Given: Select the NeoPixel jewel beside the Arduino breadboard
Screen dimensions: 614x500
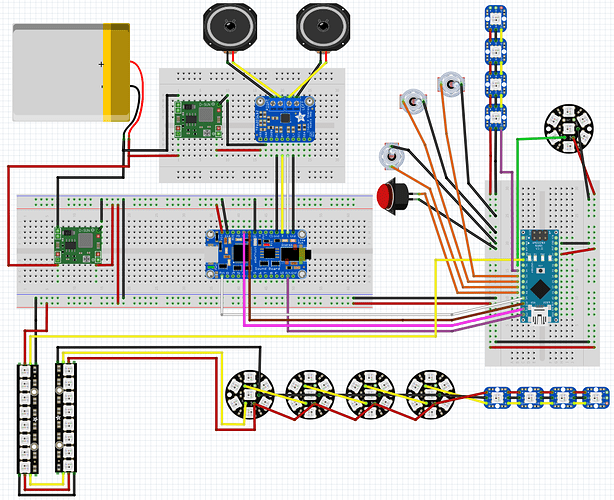Looking at the screenshot, I should coord(569,128).
